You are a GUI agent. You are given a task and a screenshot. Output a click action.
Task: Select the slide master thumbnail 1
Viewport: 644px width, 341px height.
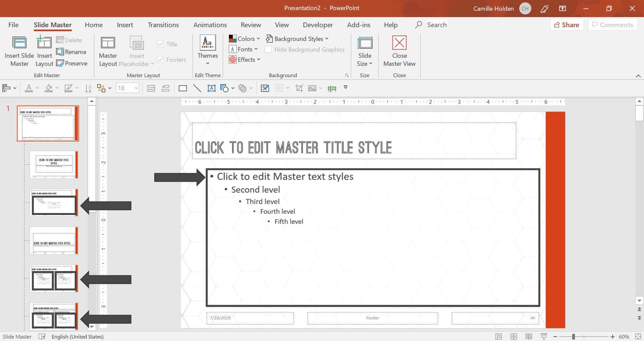pos(48,123)
